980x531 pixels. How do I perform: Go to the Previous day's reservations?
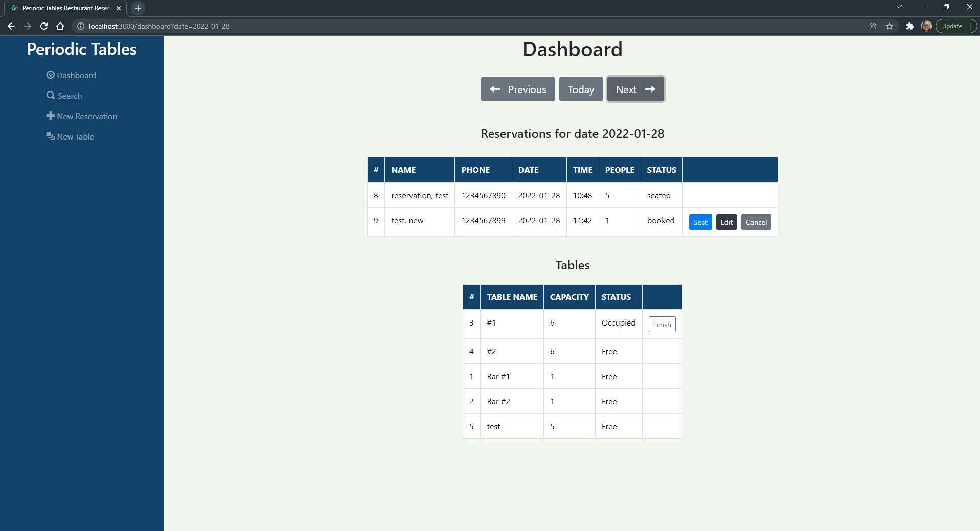tap(518, 89)
